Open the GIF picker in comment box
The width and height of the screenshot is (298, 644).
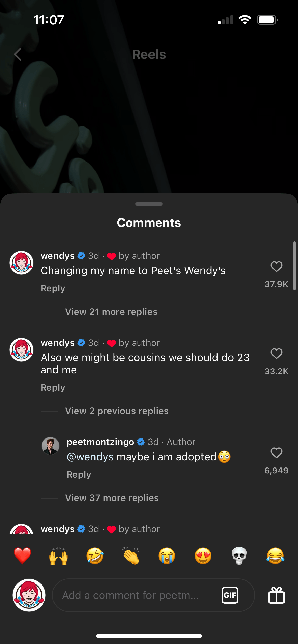click(x=230, y=595)
